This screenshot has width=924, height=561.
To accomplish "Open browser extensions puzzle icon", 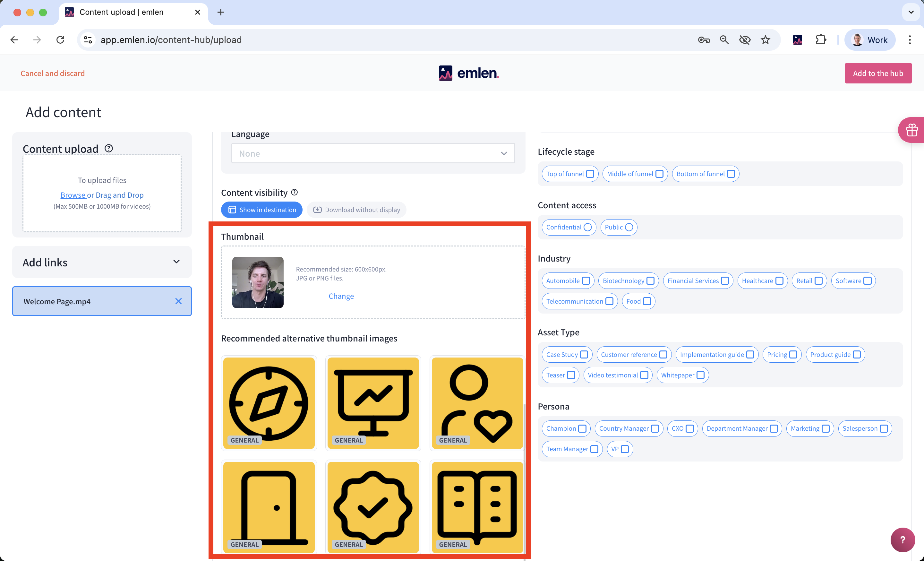I will tap(821, 40).
